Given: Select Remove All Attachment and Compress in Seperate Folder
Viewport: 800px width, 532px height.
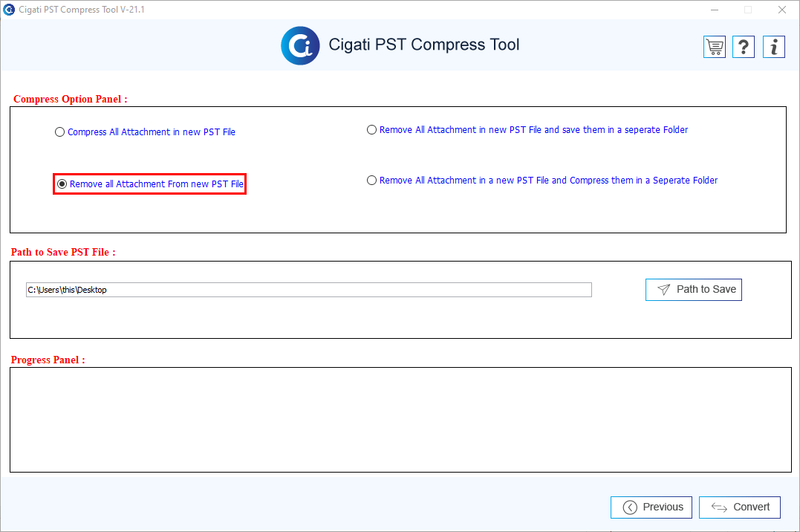Looking at the screenshot, I should [542, 181].
